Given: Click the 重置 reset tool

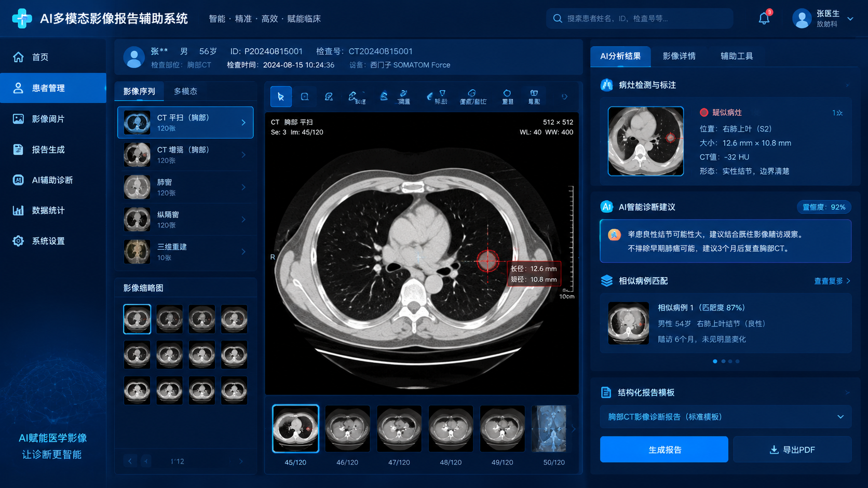Looking at the screenshot, I should coord(507,97).
